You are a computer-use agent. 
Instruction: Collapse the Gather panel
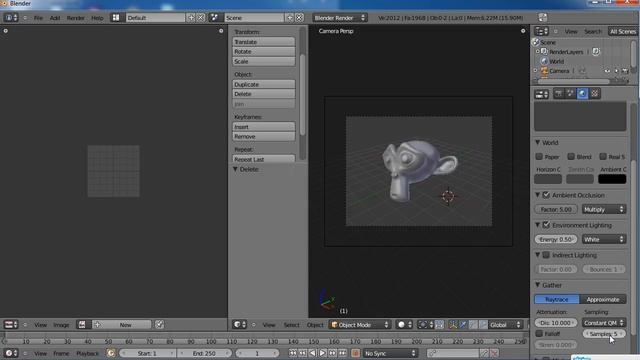click(538, 285)
